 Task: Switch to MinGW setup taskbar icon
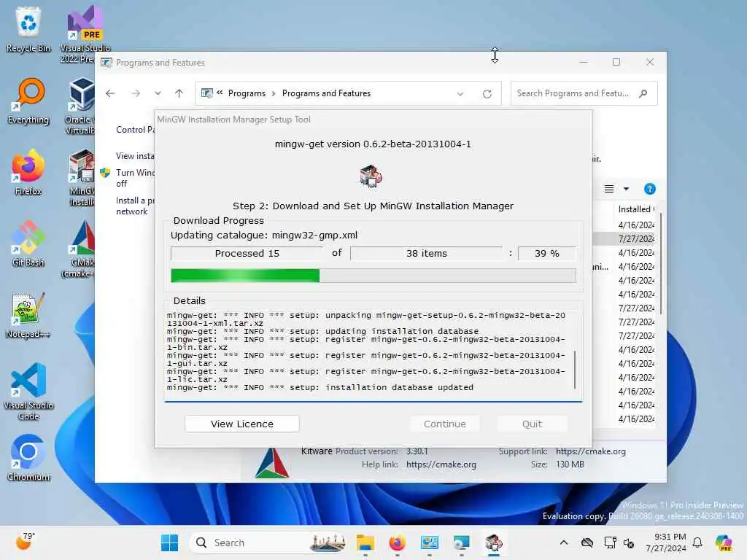click(x=494, y=542)
